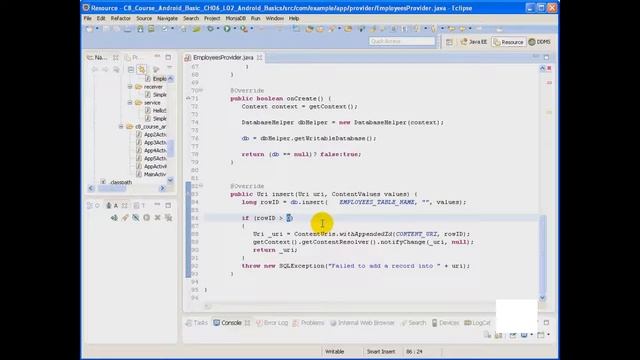Select the EmployeesProvider.java editor tab
Image resolution: width=640 pixels, height=360 pixels.
point(223,58)
